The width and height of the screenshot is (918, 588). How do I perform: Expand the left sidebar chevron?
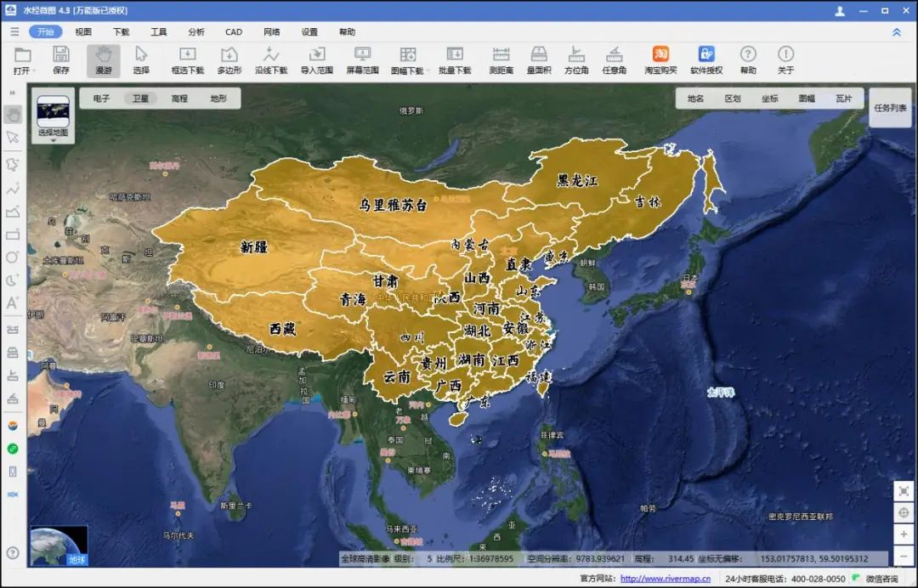click(x=13, y=93)
